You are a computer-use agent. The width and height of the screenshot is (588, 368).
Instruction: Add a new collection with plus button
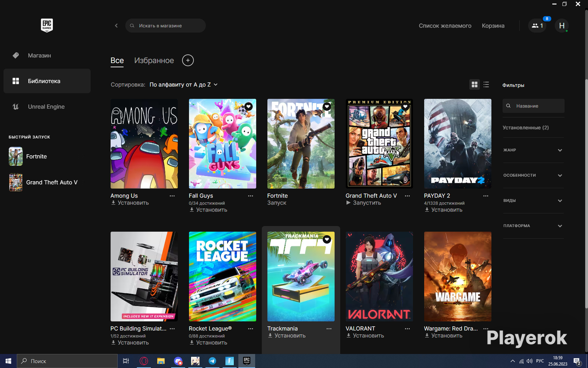click(x=188, y=60)
